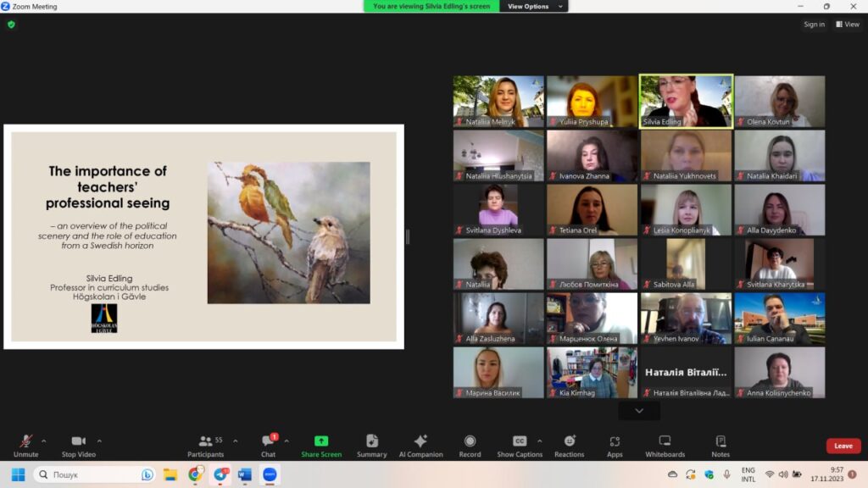The image size is (868, 488).
Task: Open the Participants panel
Action: 206,446
